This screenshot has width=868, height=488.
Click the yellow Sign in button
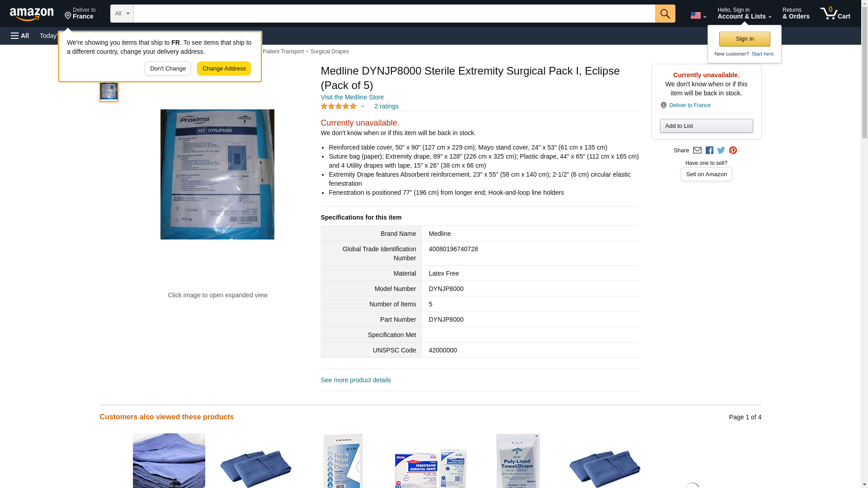745,39
